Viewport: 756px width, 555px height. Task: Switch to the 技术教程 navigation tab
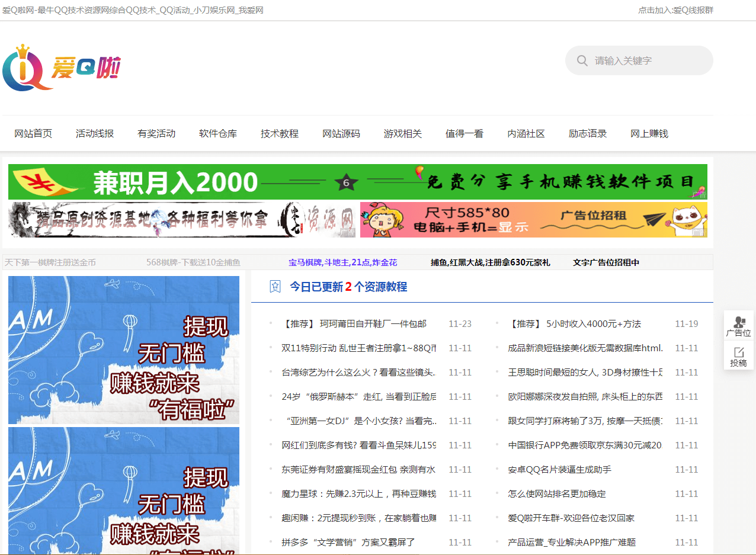coord(280,133)
